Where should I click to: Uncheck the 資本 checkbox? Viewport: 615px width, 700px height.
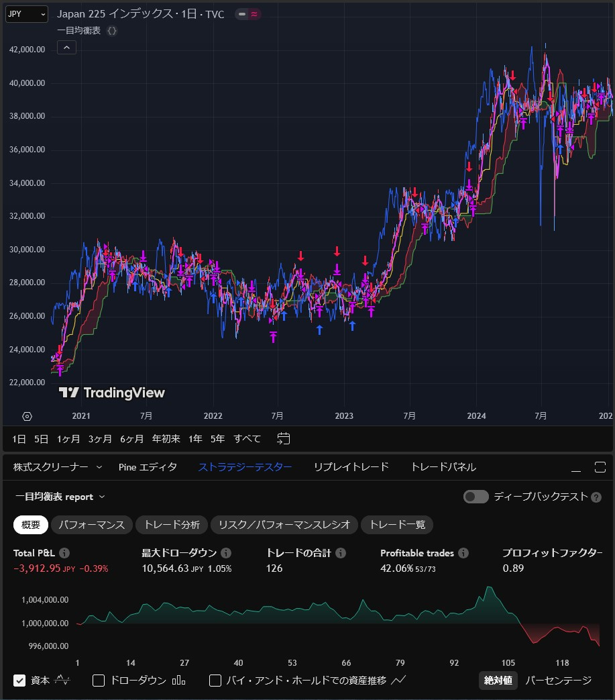click(19, 681)
